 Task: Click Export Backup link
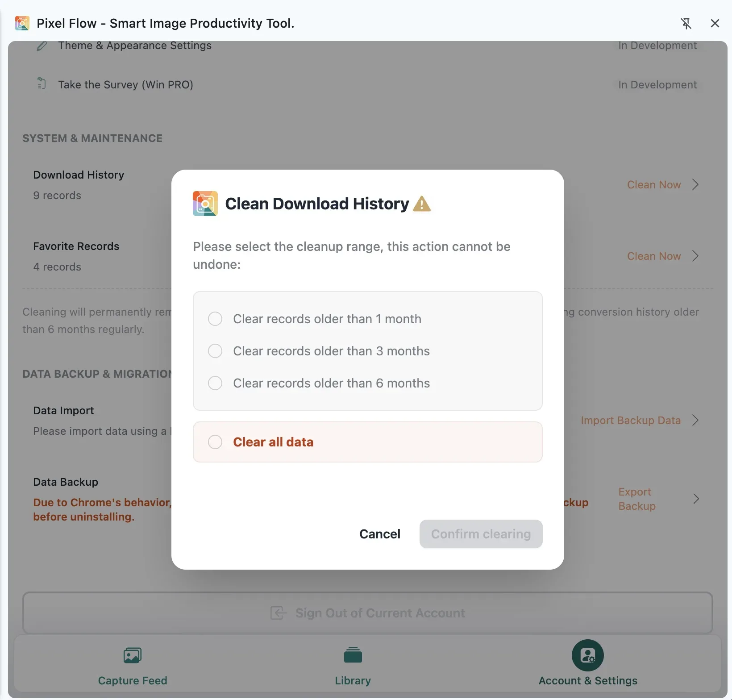(637, 499)
